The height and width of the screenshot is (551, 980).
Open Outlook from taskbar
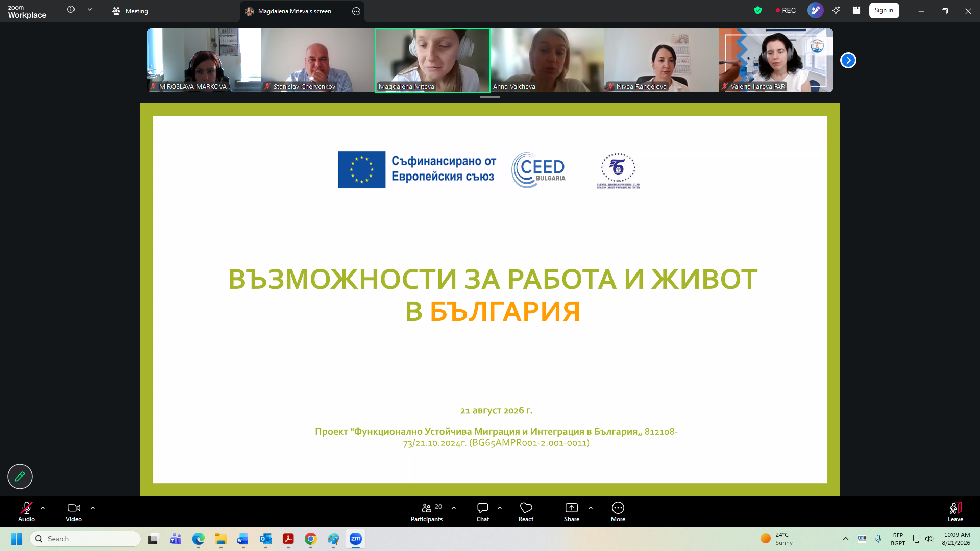pos(265,539)
